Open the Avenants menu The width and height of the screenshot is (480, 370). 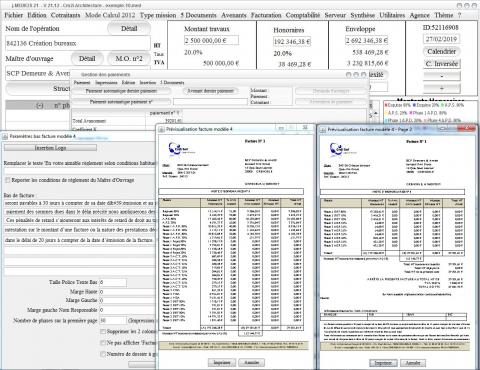[234, 15]
